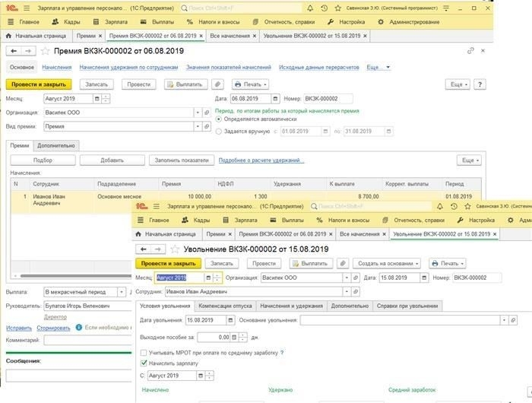Mark Увольнение document as favorite star
The height and width of the screenshot is (403, 532).
(x=175, y=249)
